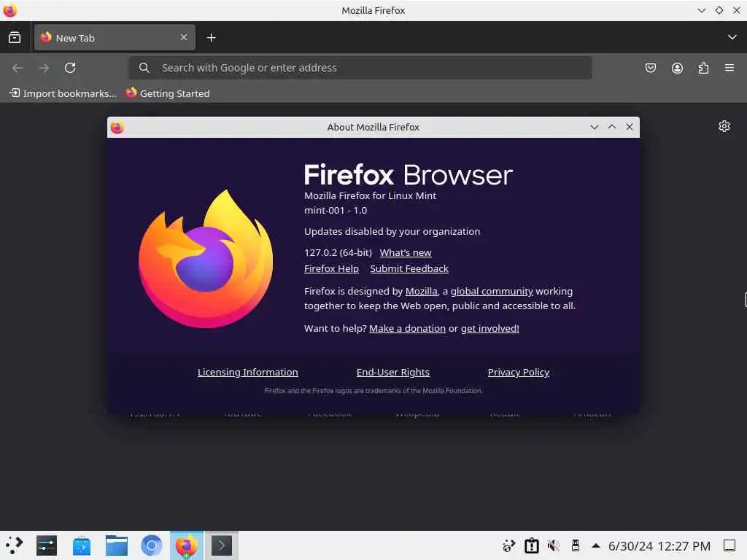747x560 pixels.
Task: Open the Firefox account icon
Action: pos(677,68)
